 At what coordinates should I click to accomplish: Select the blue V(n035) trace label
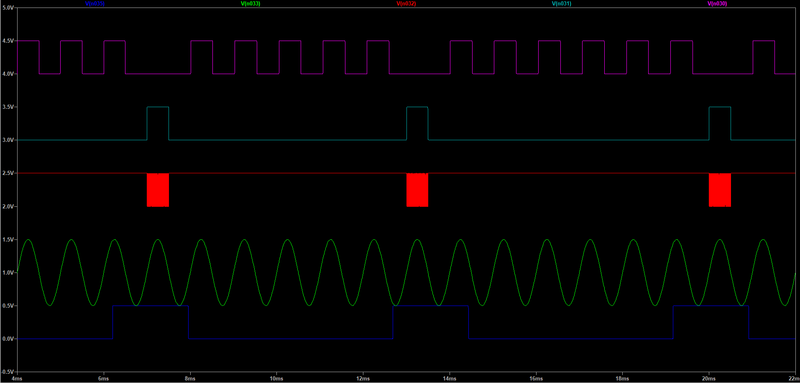point(95,3)
